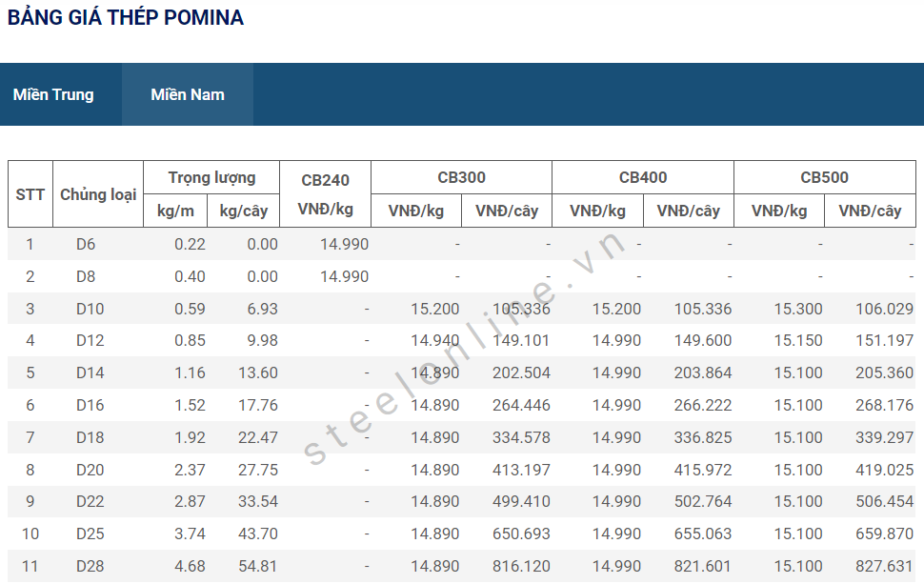Click D12 CB400 price 149.600
Image resolution: width=924 pixels, height=584 pixels.
703,340
